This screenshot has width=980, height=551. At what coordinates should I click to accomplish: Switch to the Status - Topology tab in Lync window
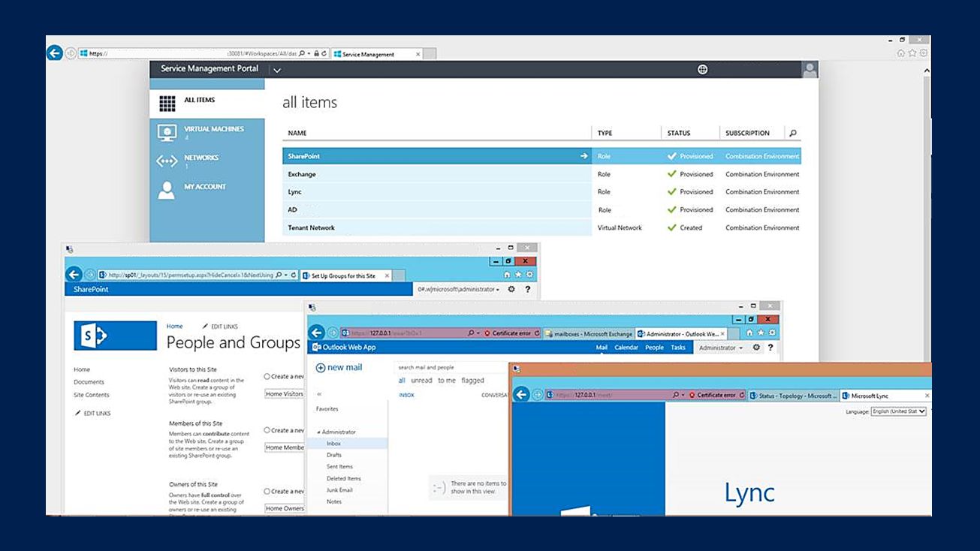794,396
